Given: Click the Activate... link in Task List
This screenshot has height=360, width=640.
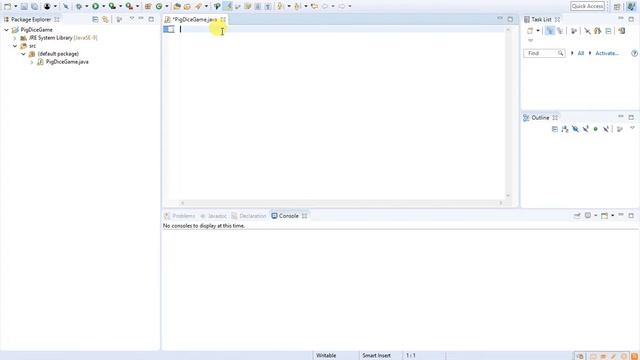Looking at the screenshot, I should (607, 53).
